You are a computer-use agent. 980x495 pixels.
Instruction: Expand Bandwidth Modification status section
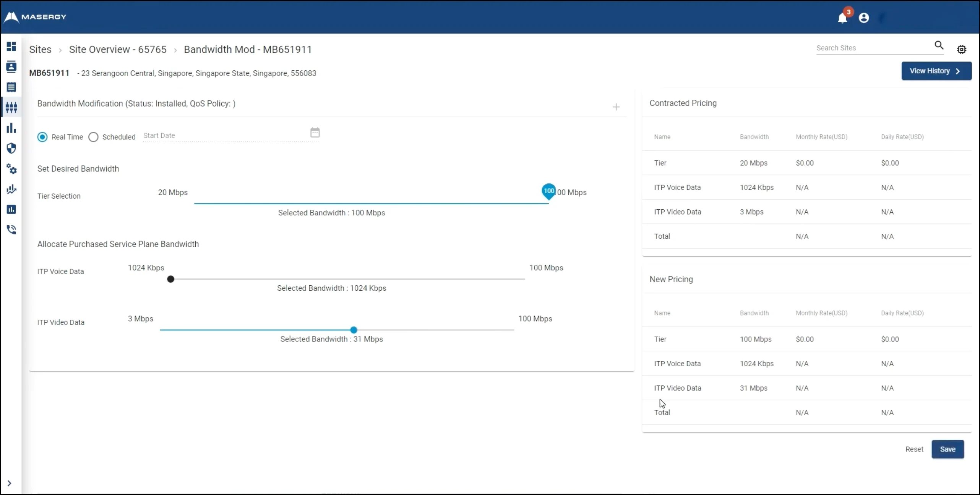coord(616,107)
